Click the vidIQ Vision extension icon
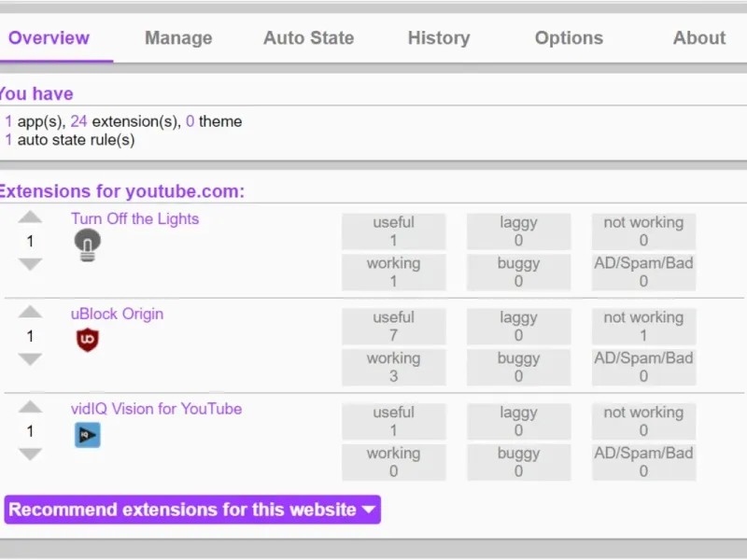This screenshot has width=747, height=560. [87, 435]
